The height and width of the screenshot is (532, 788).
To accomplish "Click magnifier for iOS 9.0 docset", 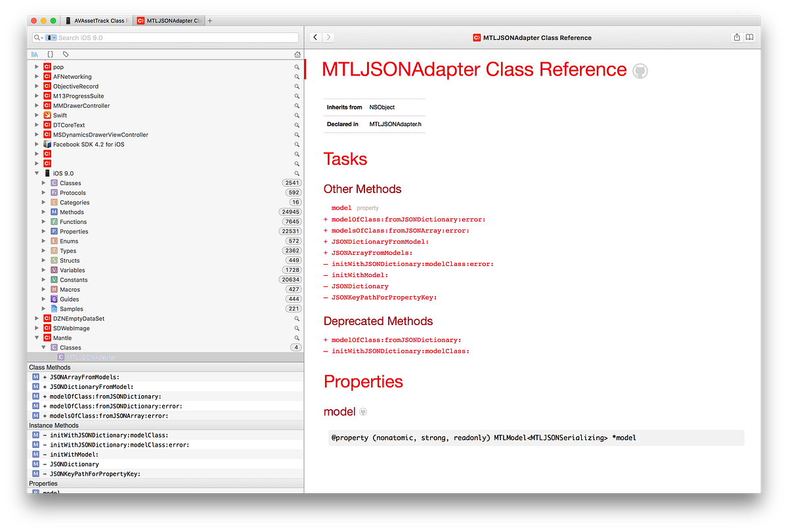I will (297, 173).
